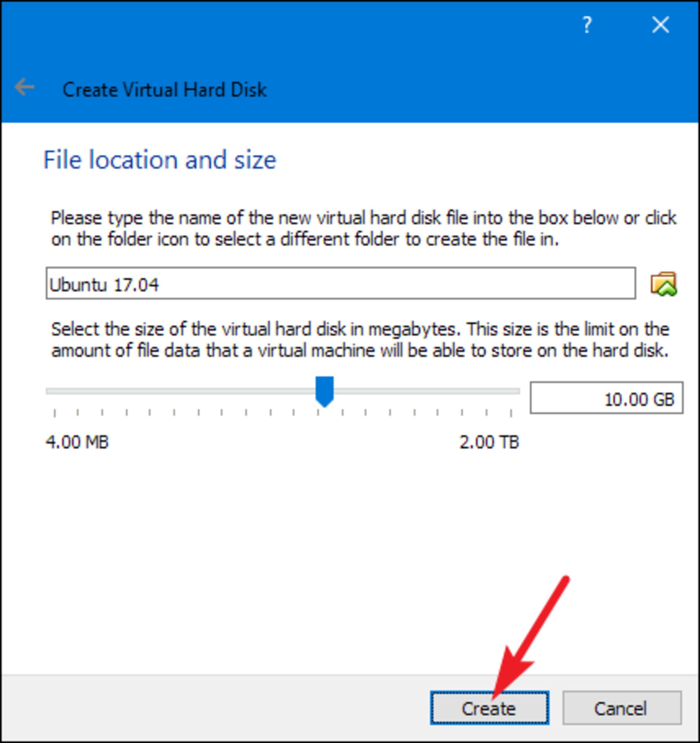The width and height of the screenshot is (700, 743).
Task: Focus the Ubuntu 17.04 file name field
Action: click(x=341, y=283)
